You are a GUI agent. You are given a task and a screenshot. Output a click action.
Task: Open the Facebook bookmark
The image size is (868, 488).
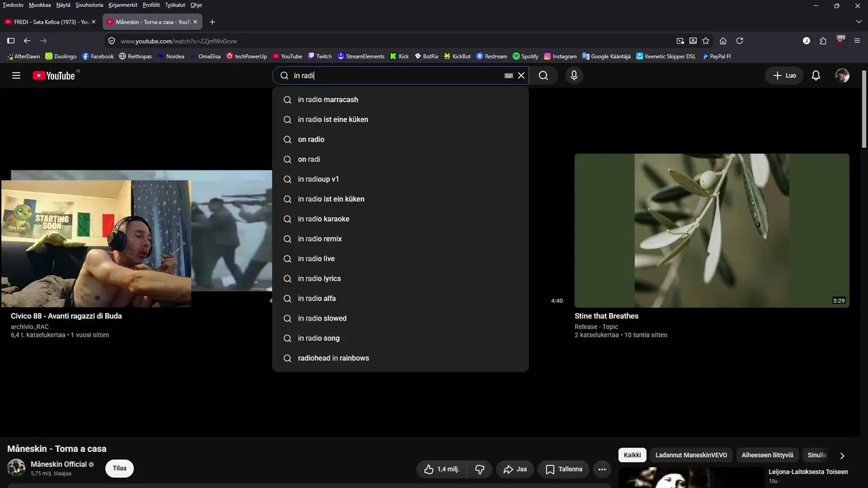(x=98, y=56)
